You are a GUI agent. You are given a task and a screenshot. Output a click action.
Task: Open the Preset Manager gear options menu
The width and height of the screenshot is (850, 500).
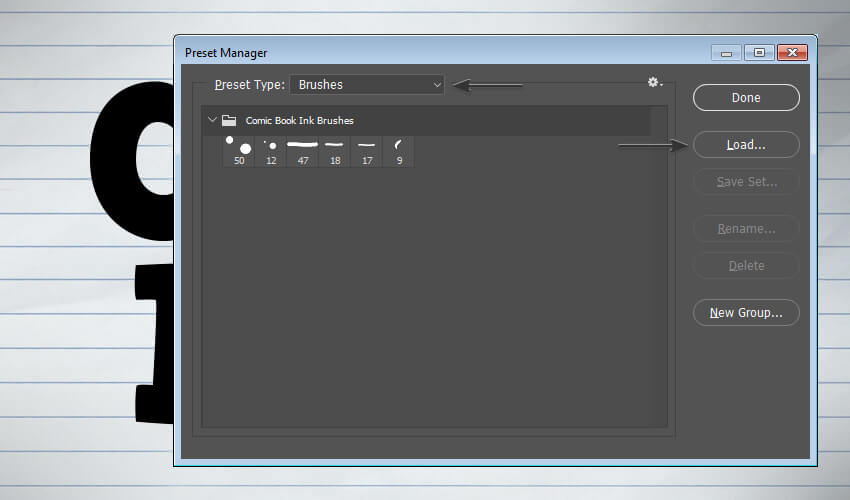click(655, 82)
